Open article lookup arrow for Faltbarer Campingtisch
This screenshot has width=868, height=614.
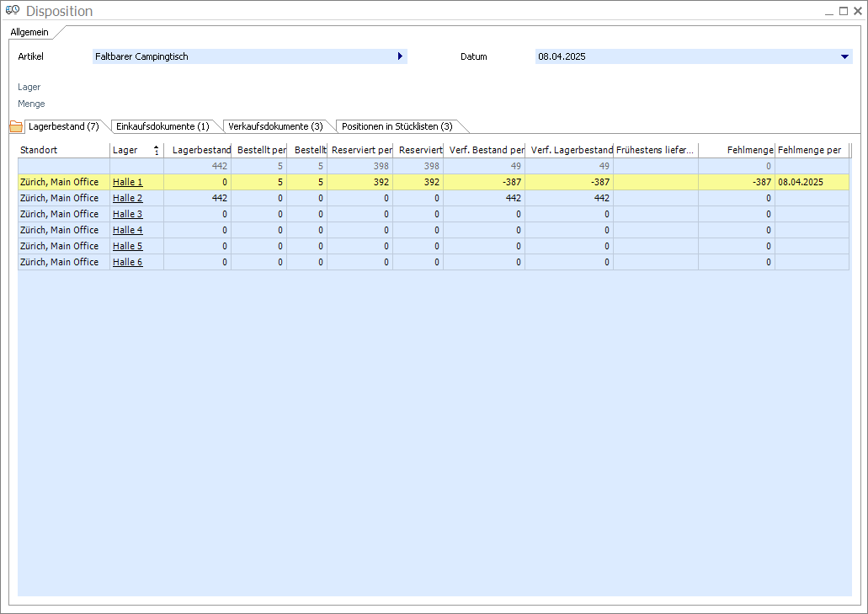[x=400, y=56]
